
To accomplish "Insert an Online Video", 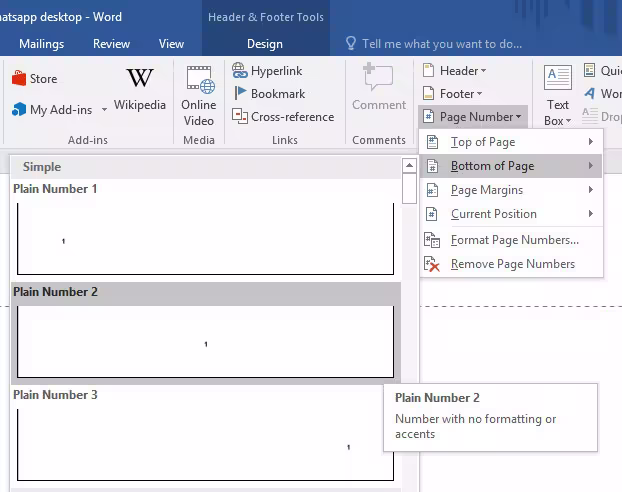I will pos(198,81).
